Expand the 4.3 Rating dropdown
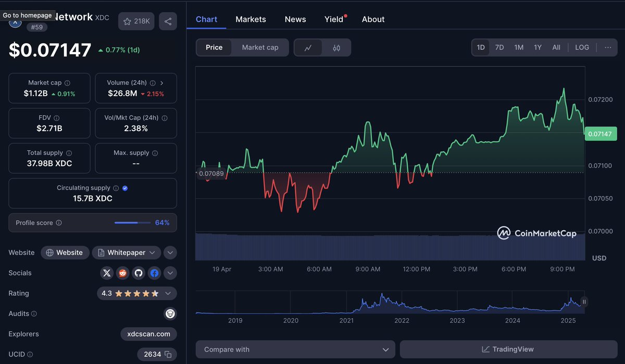This screenshot has width=625, height=364. [137, 293]
